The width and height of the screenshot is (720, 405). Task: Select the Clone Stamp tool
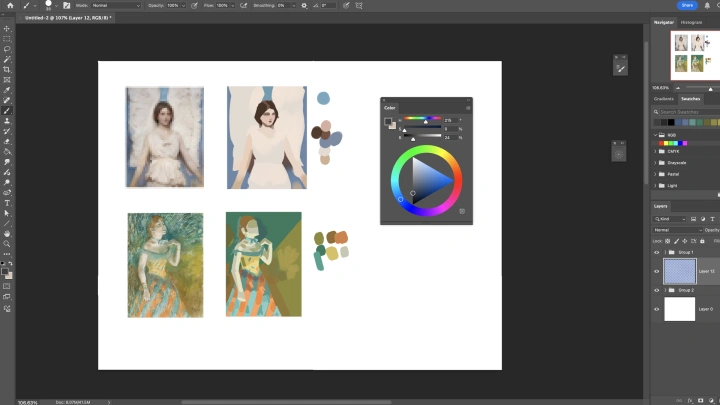[x=7, y=121]
